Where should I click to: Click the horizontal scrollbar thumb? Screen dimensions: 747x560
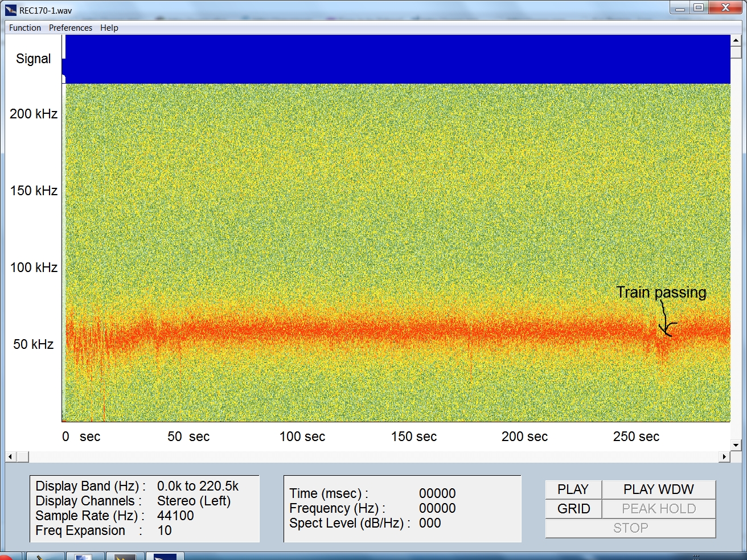click(x=22, y=456)
